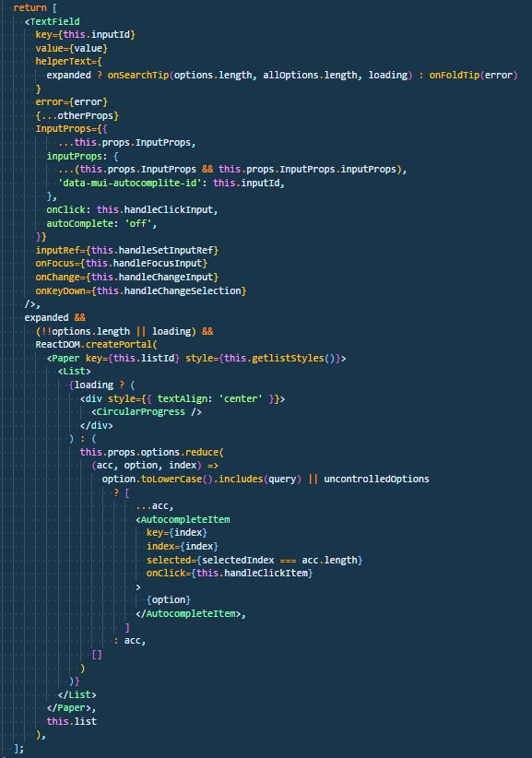Screen dimensions: 532x758
Task: Select the '<Paper' opening tag
Action: click(63, 358)
